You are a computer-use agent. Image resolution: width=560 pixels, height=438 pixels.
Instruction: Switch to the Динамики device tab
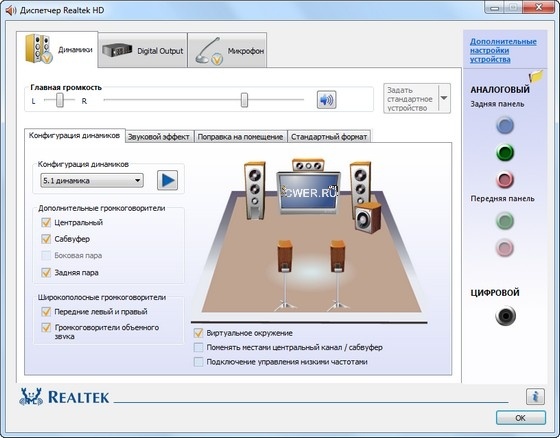click(57, 49)
